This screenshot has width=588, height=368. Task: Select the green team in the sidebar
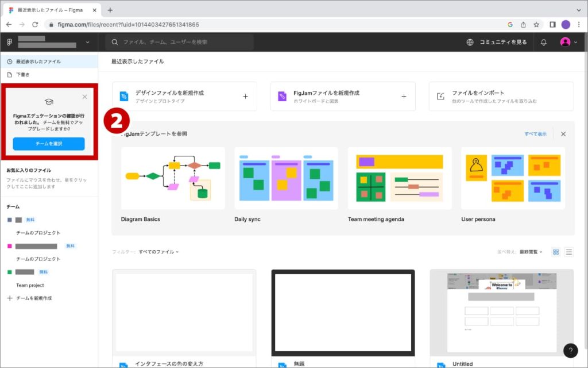25,272
